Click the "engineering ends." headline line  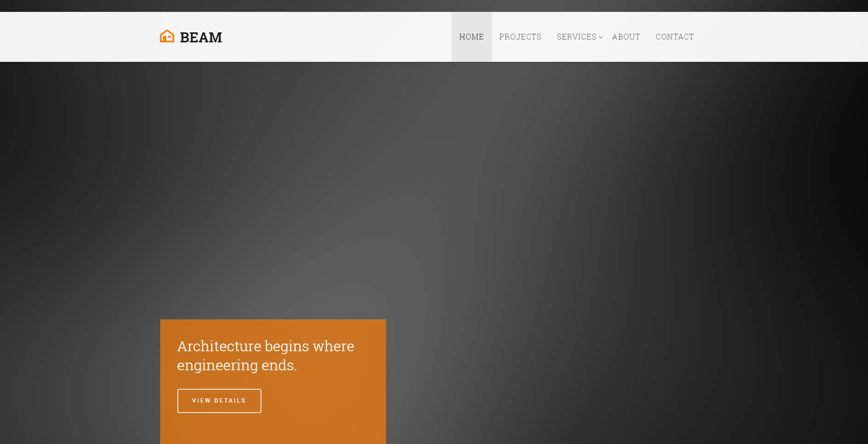pyautogui.click(x=237, y=365)
